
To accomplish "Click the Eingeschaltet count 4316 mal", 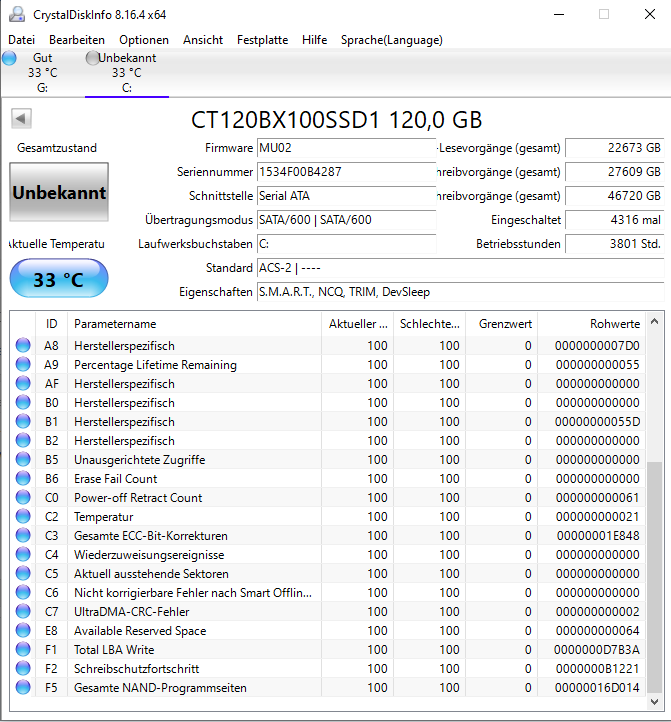I will (x=614, y=220).
